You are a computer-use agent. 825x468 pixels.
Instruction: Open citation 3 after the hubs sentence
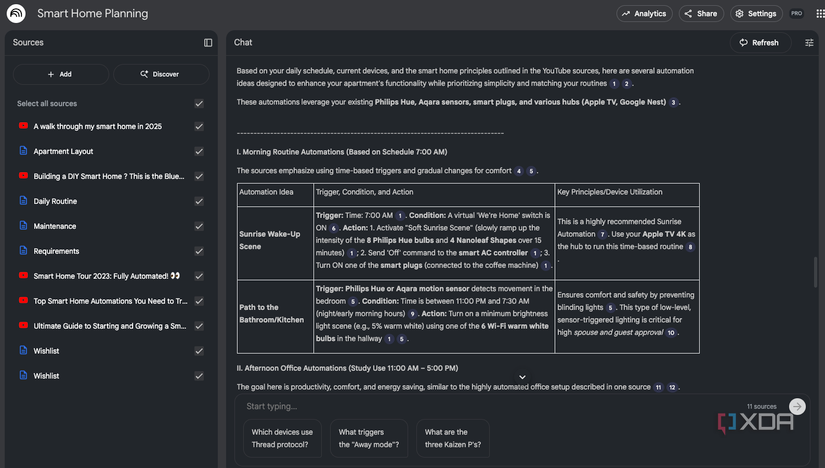point(673,102)
